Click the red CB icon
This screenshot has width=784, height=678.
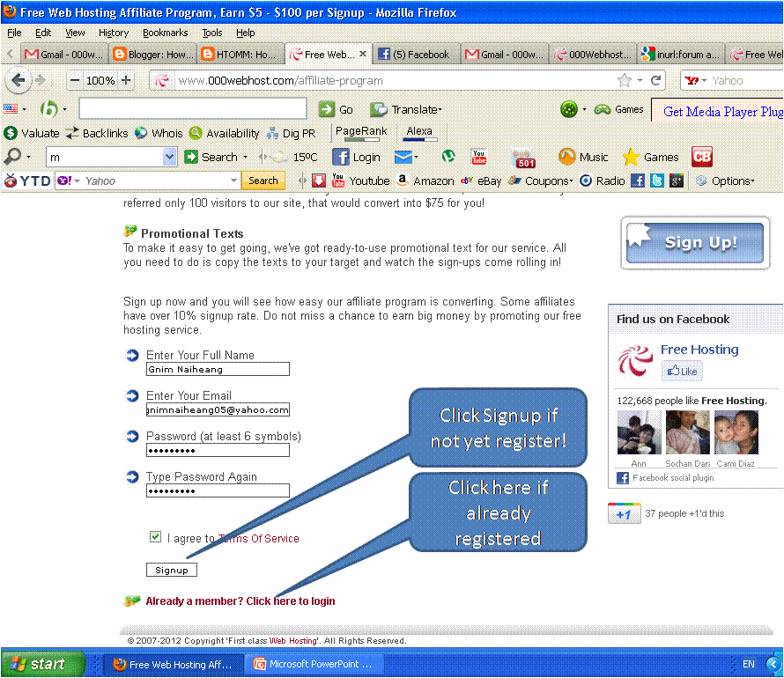701,157
